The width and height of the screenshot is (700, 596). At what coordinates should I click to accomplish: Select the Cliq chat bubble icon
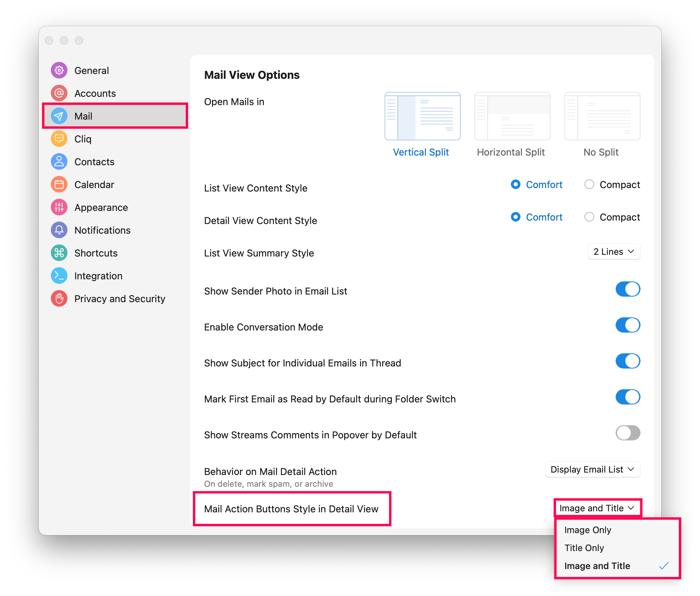click(x=59, y=139)
